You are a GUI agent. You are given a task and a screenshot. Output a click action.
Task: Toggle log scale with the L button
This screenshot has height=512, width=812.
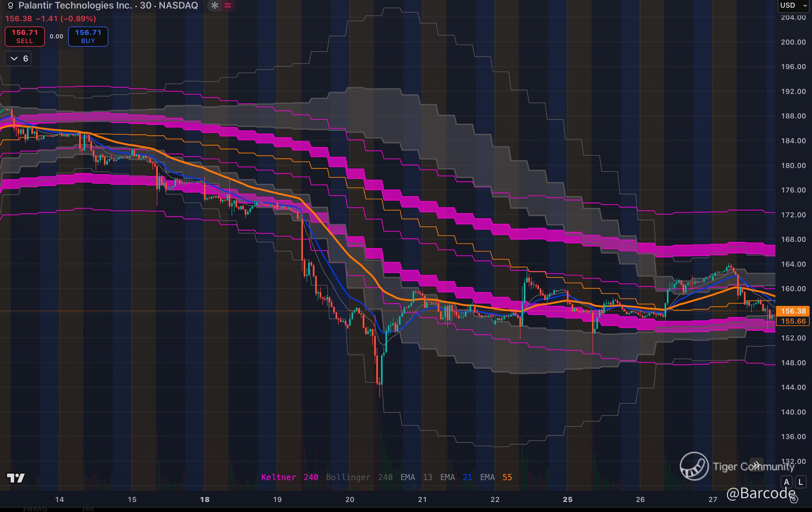tap(800, 482)
